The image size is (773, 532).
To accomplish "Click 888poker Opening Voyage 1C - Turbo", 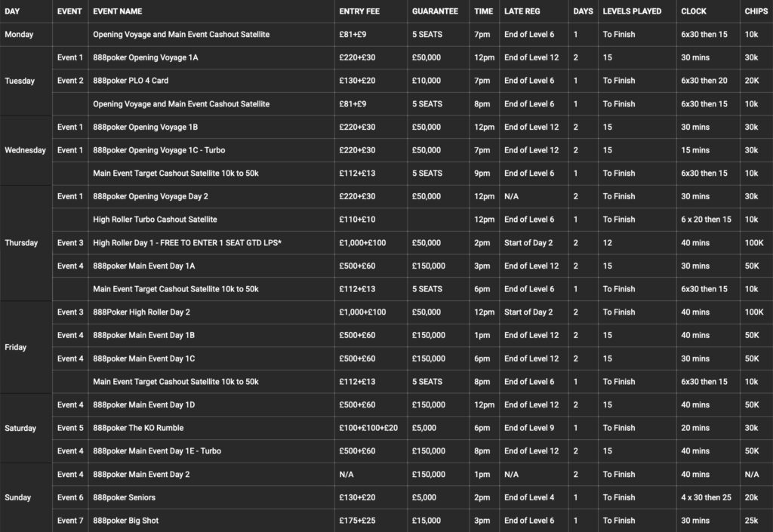I will pos(159,150).
